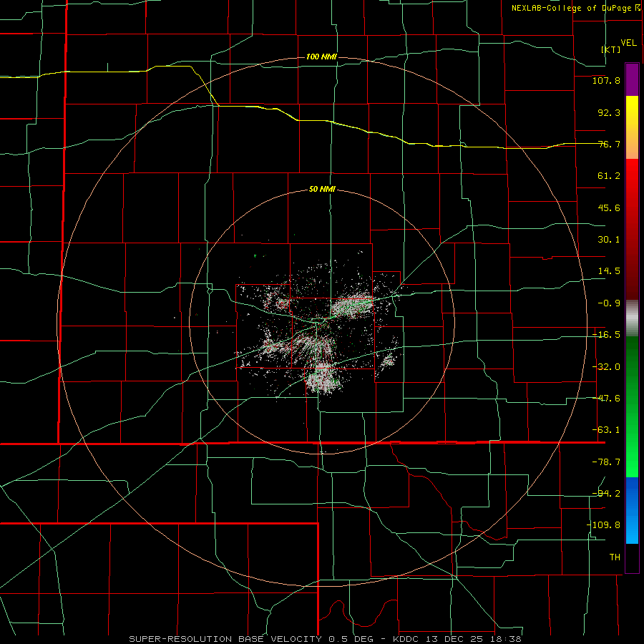This screenshot has height=644, width=644.
Task: Click the green segment of the color bar
Action: coord(632,406)
